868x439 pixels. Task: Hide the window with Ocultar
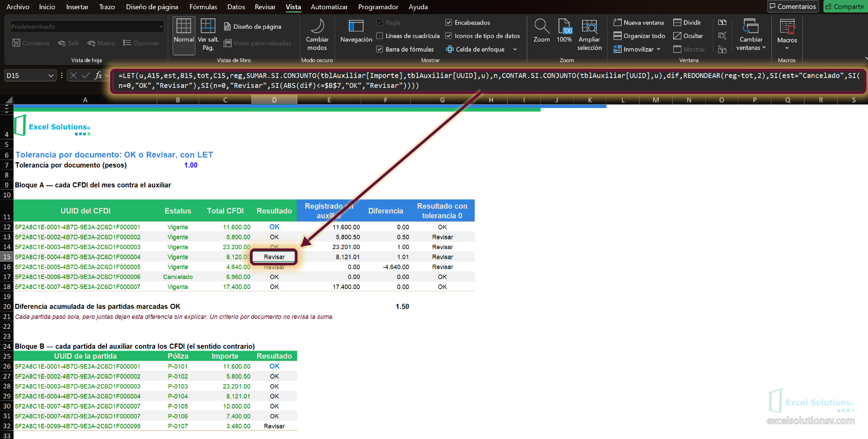[688, 36]
